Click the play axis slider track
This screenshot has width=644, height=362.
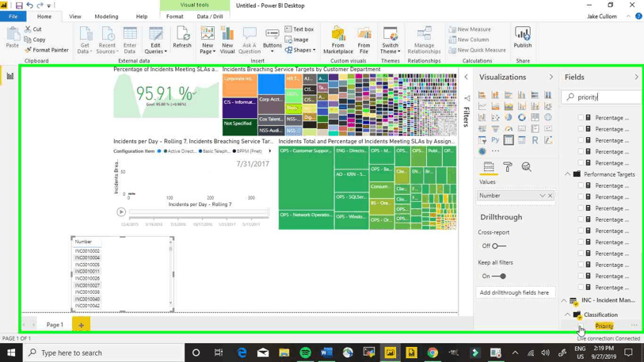pos(199,212)
